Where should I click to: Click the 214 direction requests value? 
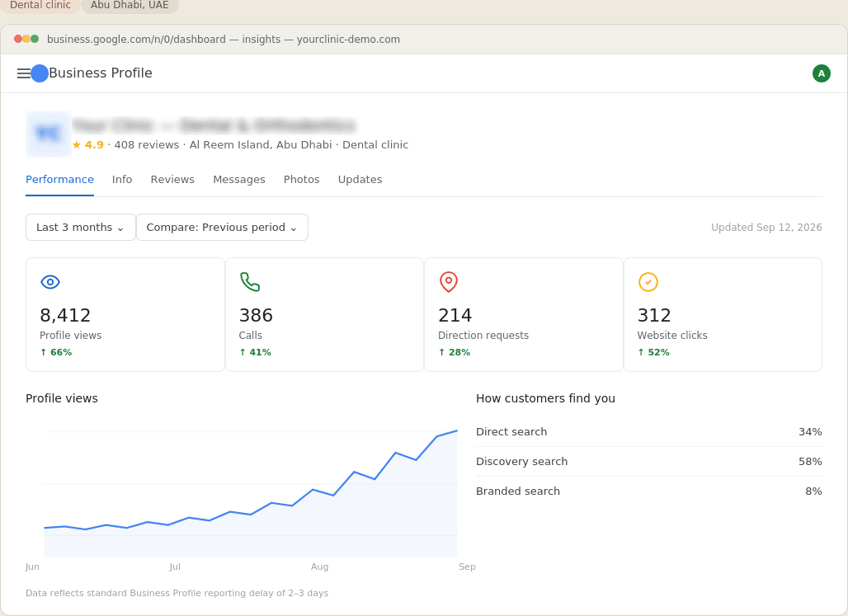455,315
